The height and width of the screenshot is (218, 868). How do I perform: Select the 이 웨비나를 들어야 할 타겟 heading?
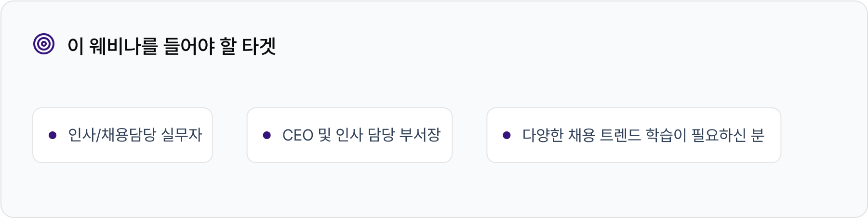pos(171,46)
